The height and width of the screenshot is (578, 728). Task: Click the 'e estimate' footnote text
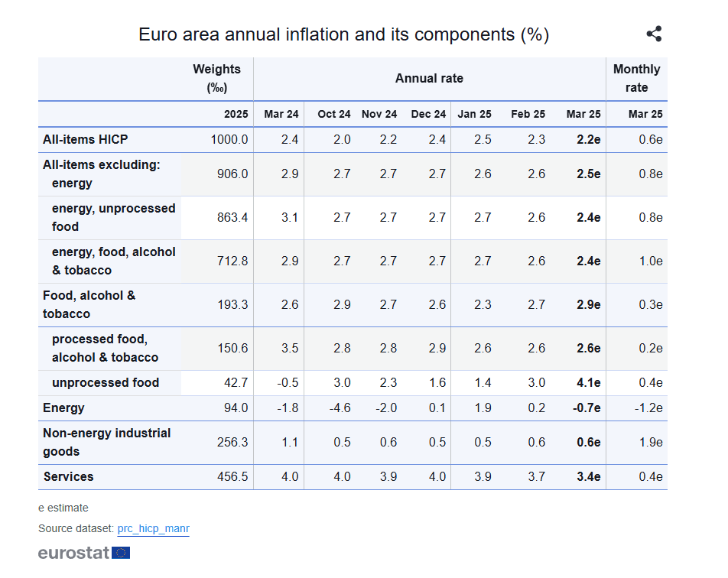63,508
